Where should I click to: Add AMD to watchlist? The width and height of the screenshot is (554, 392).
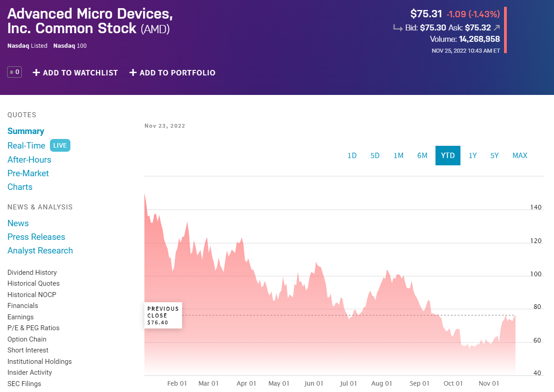[75, 73]
